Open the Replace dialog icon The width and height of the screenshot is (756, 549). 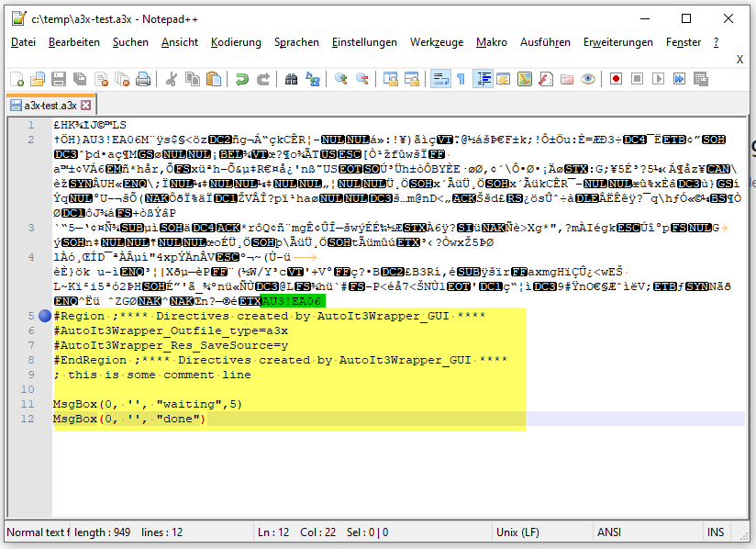pyautogui.click(x=313, y=79)
